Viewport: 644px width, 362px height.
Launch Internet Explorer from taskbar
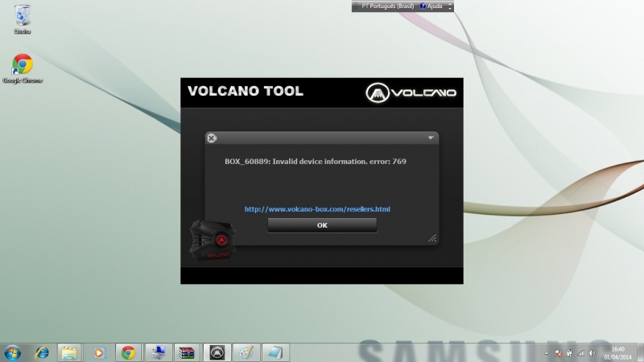42,352
